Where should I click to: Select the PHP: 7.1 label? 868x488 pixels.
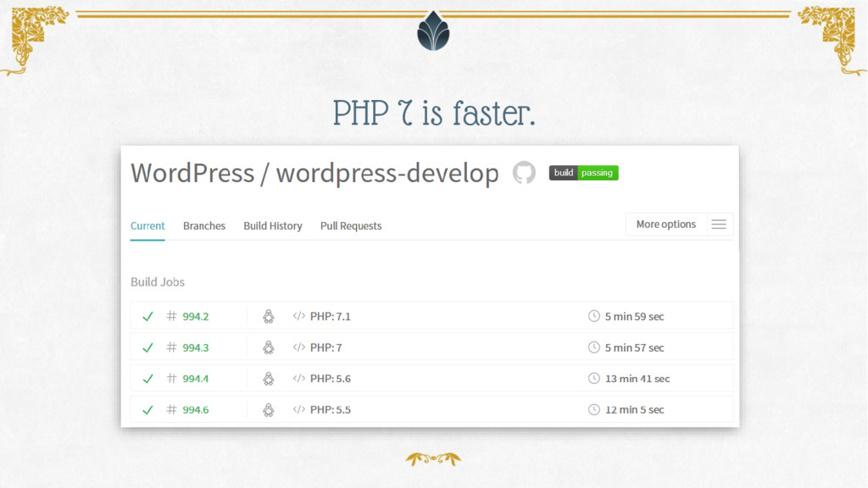click(331, 317)
